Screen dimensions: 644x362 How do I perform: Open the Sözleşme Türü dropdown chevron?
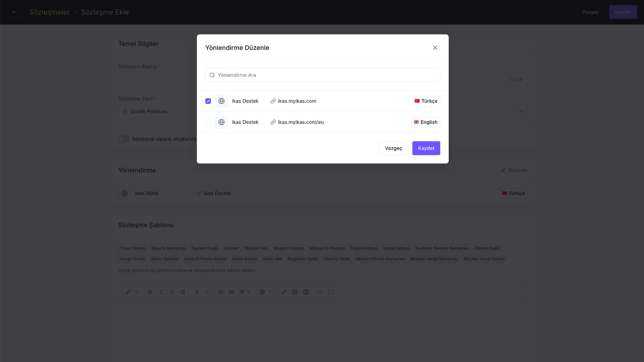pyautogui.click(x=521, y=112)
